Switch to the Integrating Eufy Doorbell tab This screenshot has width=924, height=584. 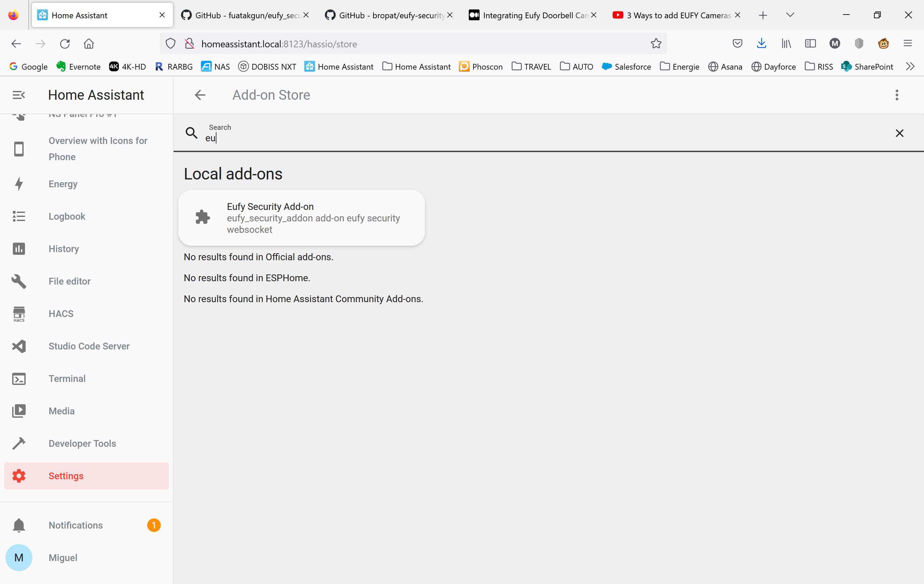pos(533,15)
